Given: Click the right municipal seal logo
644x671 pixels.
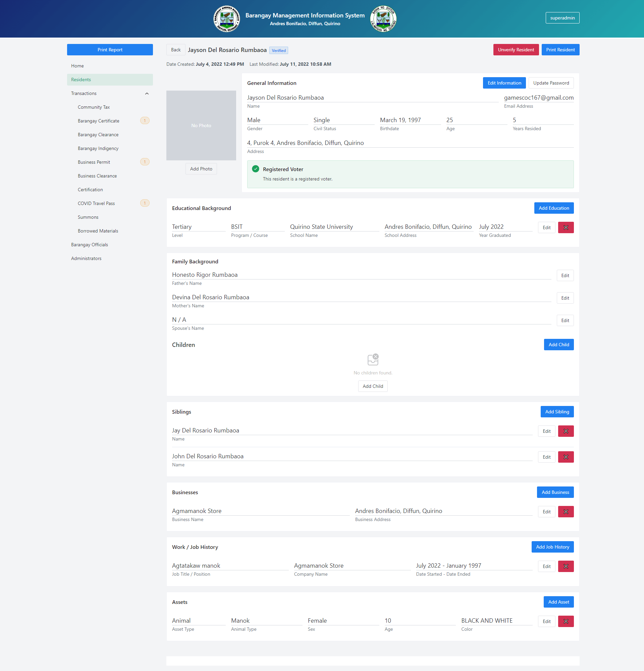Looking at the screenshot, I should pyautogui.click(x=383, y=19).
